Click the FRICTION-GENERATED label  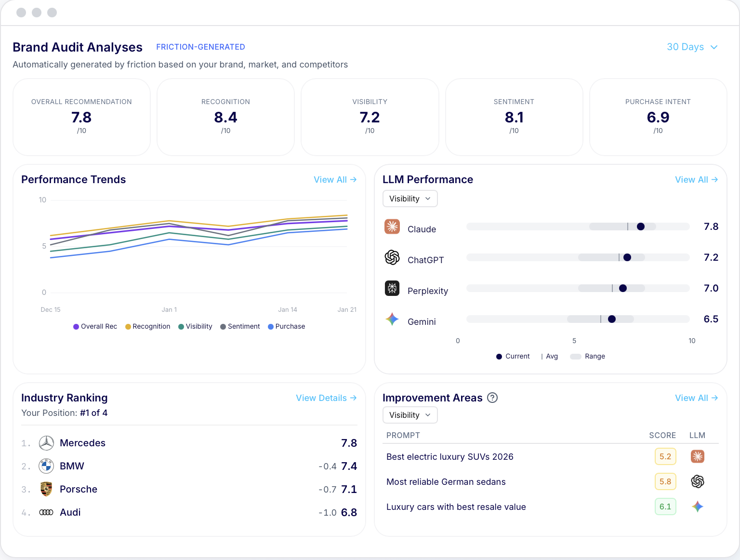[x=200, y=47]
